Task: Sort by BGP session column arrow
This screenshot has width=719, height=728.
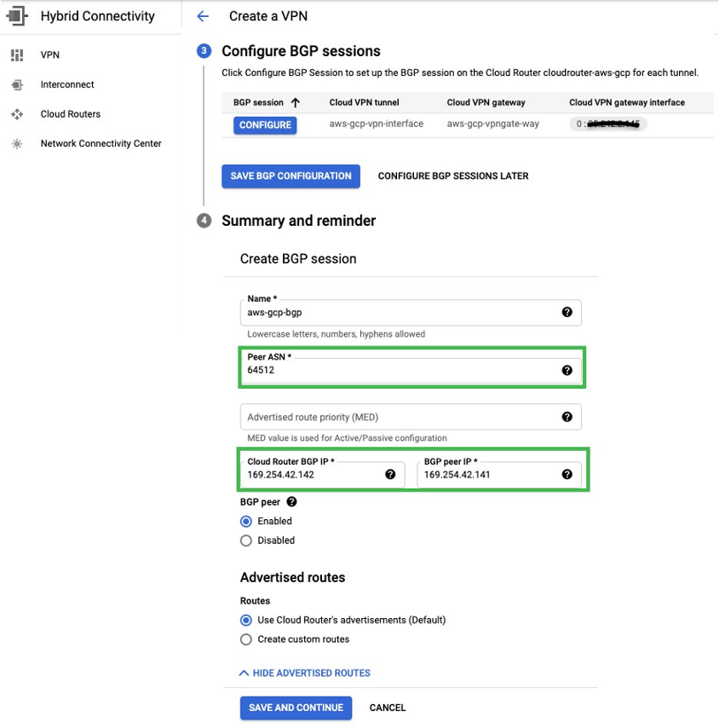Action: coord(296,102)
